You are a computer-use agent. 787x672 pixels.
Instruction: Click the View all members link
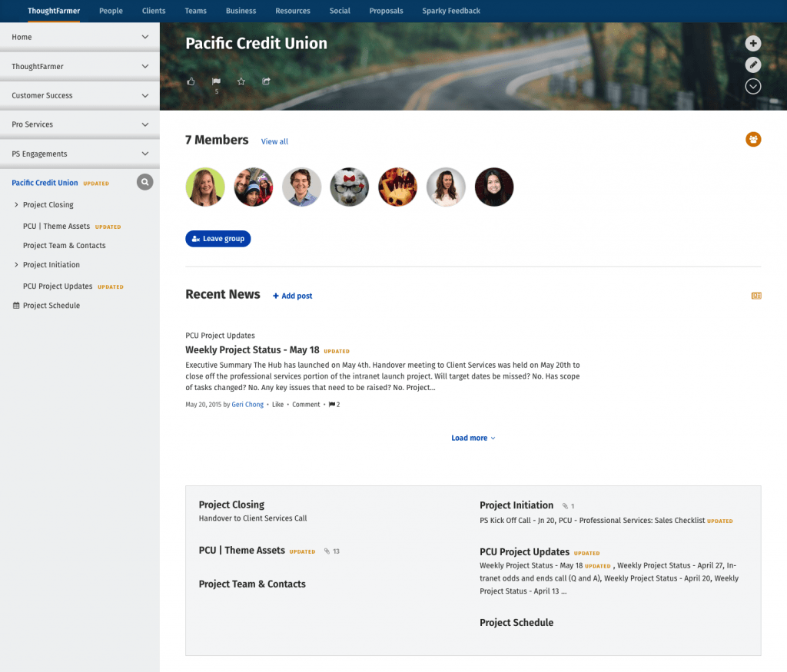pyautogui.click(x=274, y=141)
